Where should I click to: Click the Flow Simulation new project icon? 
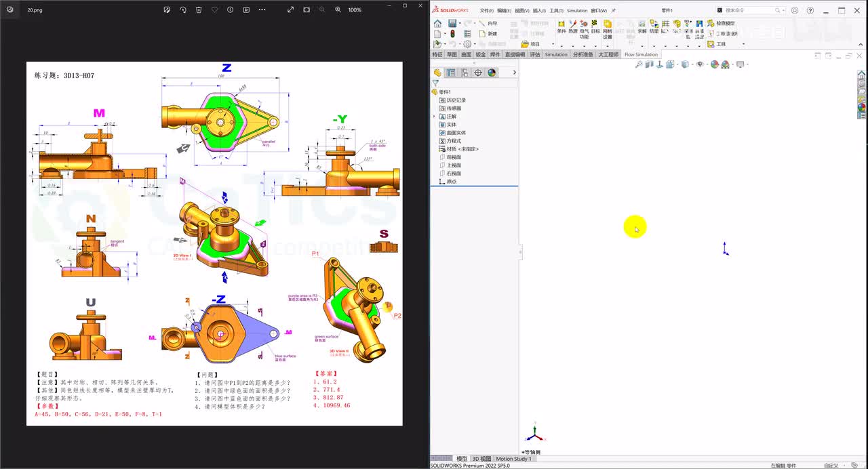(482, 33)
